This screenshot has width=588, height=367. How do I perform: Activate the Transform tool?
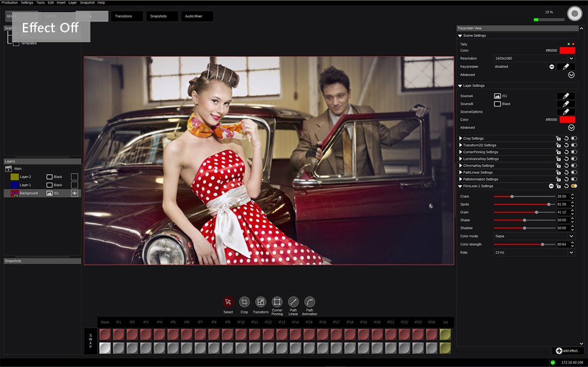point(260,302)
